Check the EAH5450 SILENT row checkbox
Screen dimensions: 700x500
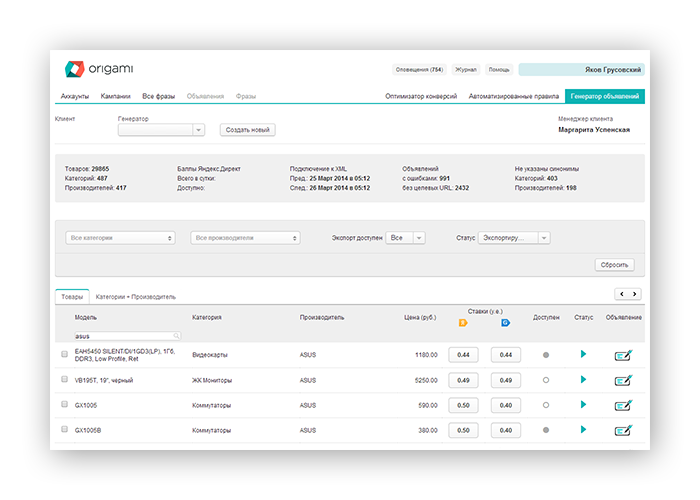coord(65,354)
